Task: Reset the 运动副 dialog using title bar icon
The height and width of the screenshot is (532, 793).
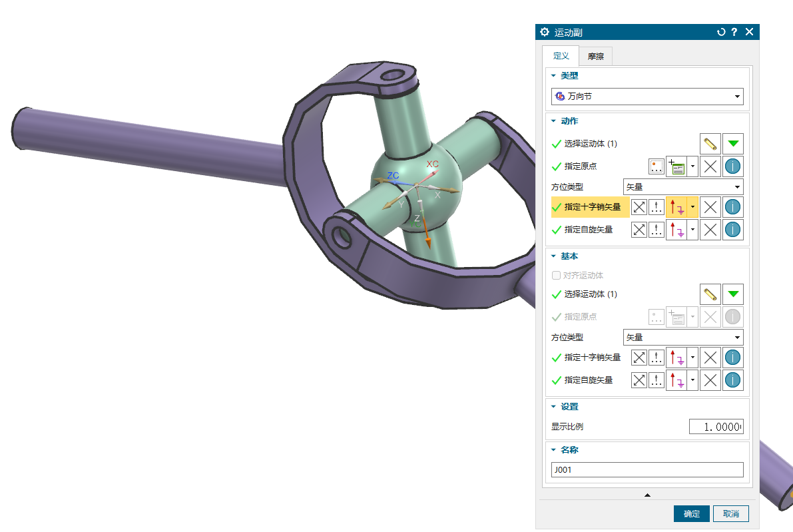Action: point(721,32)
